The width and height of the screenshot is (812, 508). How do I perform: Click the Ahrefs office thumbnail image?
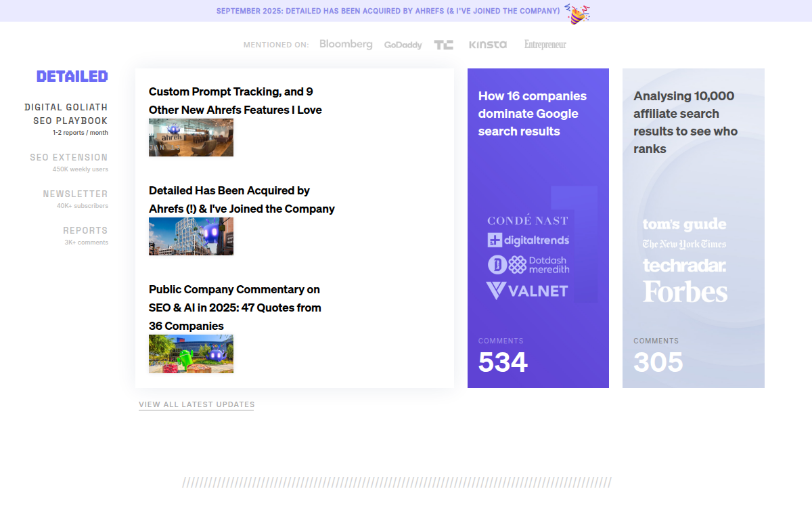(x=191, y=137)
